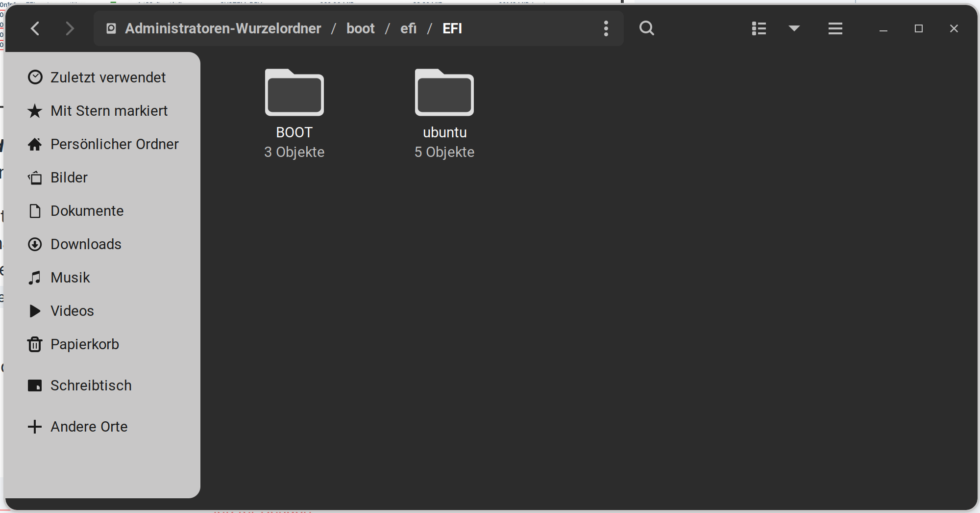Click the Musik note icon
Image resolution: width=980 pixels, height=513 pixels.
click(x=35, y=278)
